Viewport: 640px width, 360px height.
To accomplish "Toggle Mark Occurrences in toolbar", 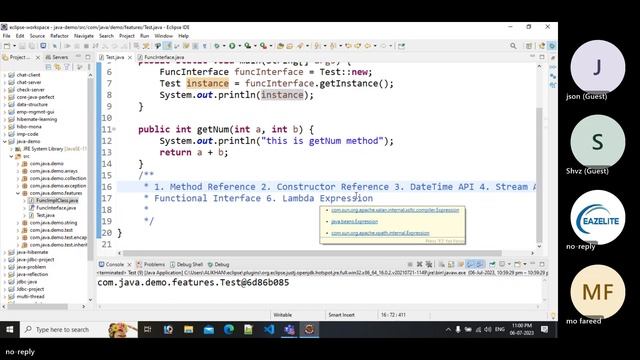I will pyautogui.click(x=167, y=46).
